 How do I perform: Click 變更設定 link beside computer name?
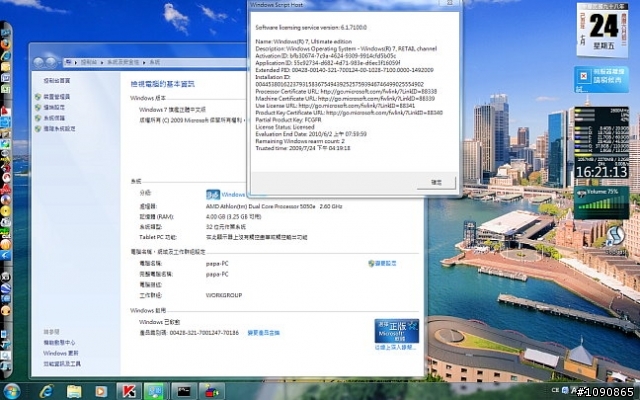point(386,264)
